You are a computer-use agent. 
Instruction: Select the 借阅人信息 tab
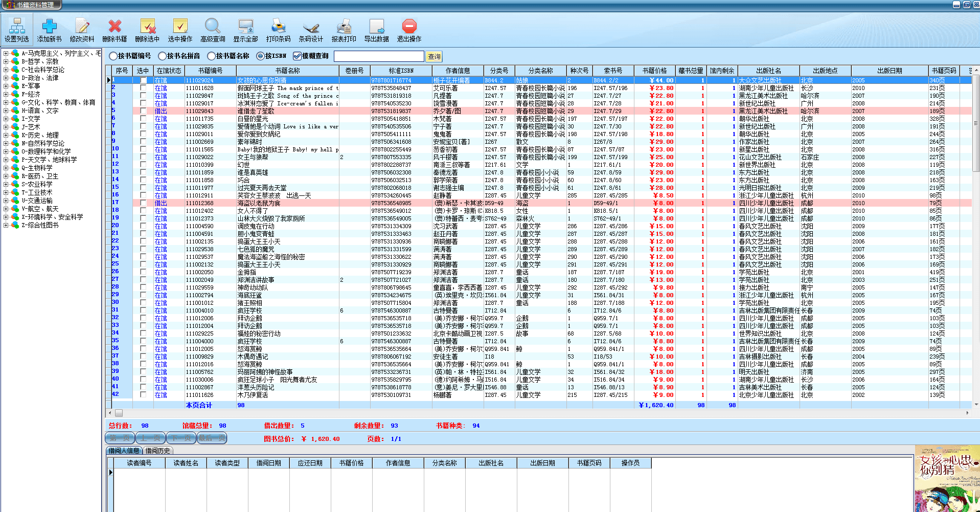[124, 451]
